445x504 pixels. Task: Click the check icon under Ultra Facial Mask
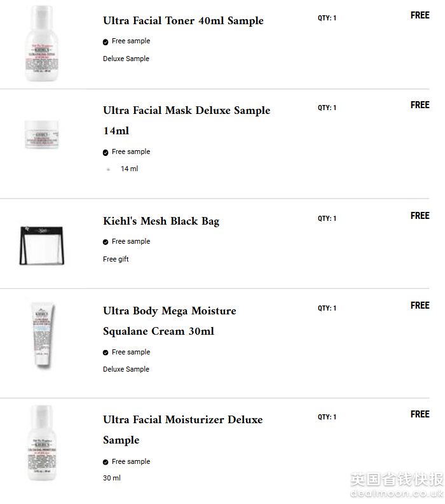(x=106, y=153)
